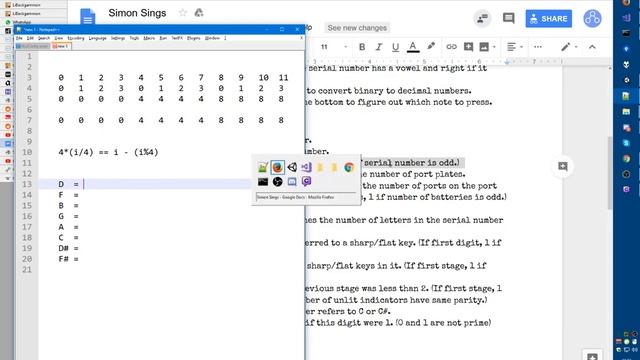Switch to OBS Studio in the task switcher
The height and width of the screenshot is (360, 640).
click(x=278, y=182)
